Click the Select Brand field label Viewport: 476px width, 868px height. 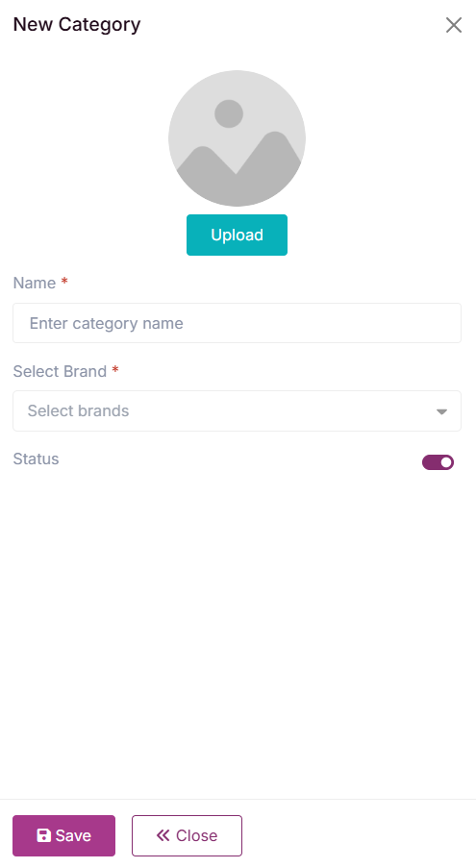click(x=60, y=371)
